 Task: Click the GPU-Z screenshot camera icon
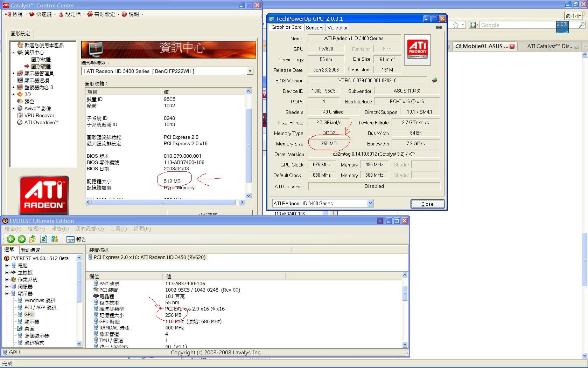[x=439, y=27]
